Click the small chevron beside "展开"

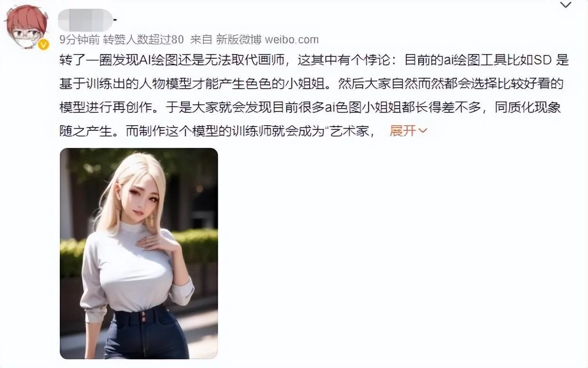coord(423,131)
